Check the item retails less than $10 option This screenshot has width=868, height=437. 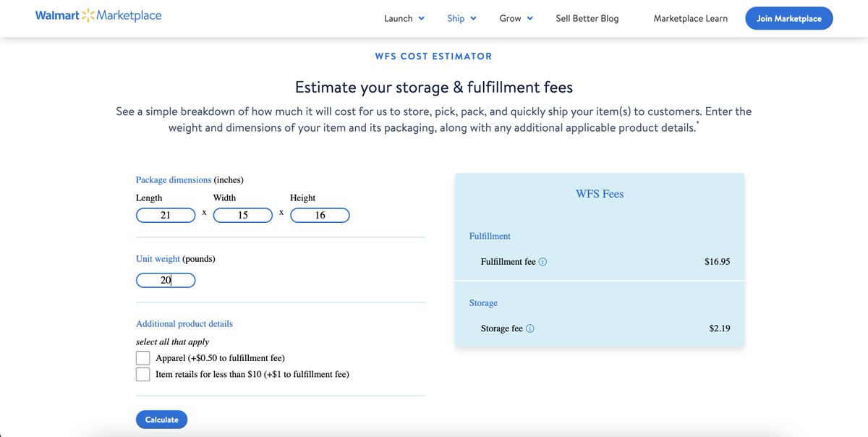pos(142,374)
